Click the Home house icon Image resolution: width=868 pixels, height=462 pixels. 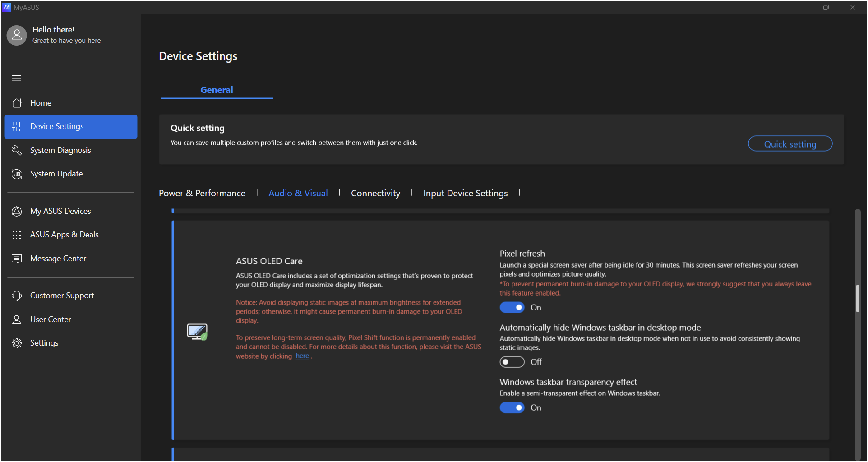tap(17, 103)
